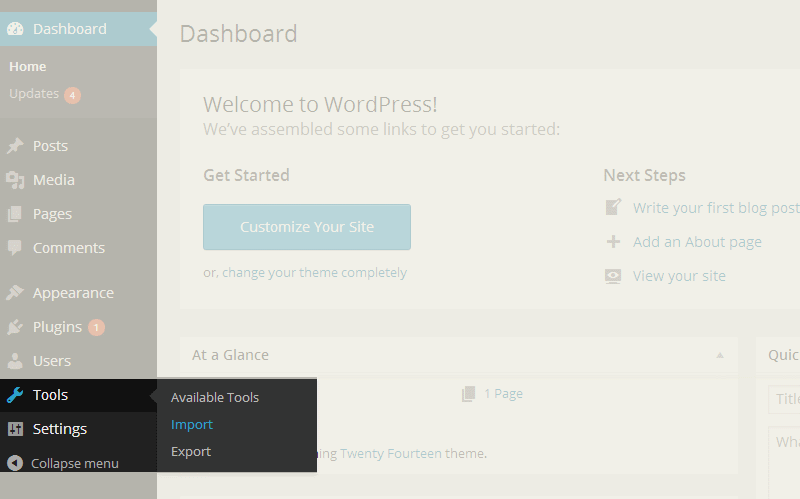Click the View your site screen icon

click(613, 276)
